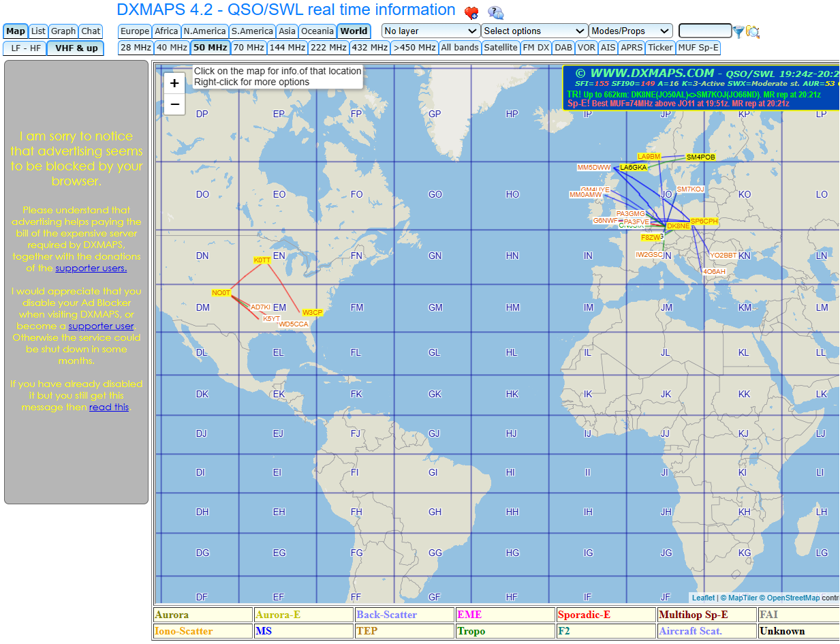Zoom in the map with plus button
Viewport: 840px width, 644px height.
coord(174,83)
